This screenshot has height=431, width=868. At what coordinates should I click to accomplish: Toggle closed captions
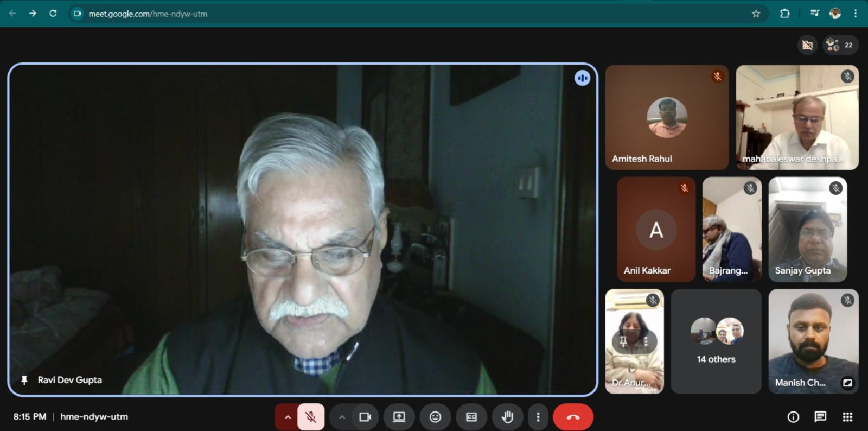[471, 417]
